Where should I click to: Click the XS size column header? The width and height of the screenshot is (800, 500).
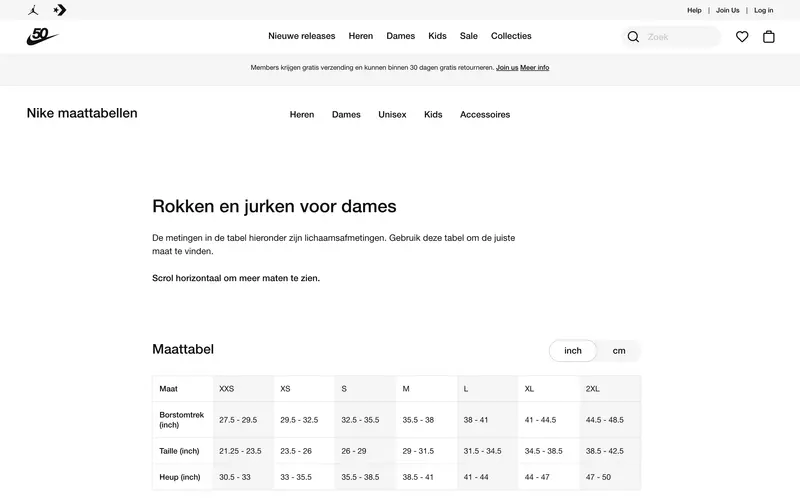(x=304, y=389)
